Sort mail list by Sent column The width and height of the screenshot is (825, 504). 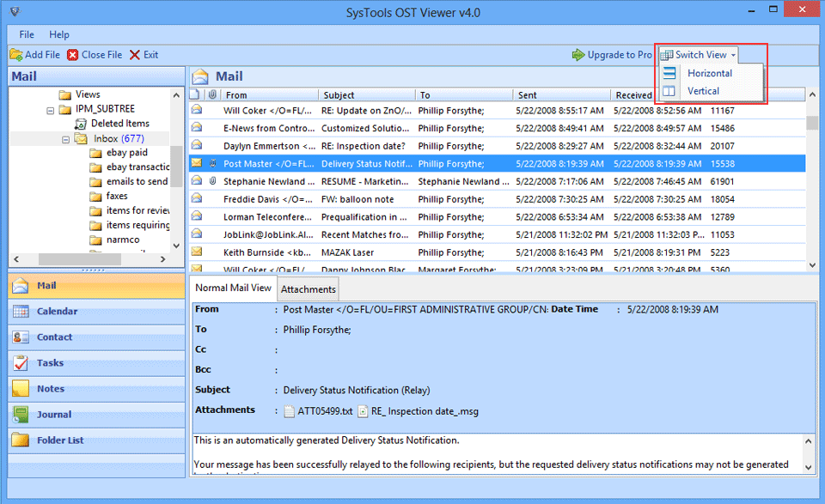pyautogui.click(x=561, y=95)
